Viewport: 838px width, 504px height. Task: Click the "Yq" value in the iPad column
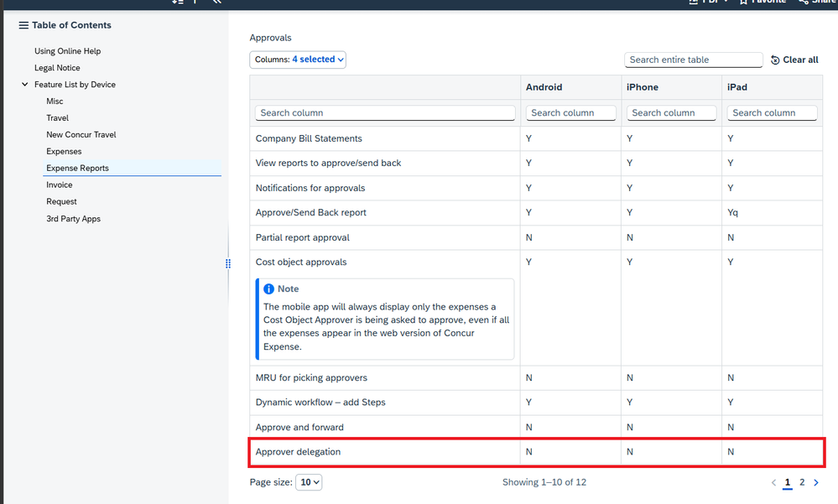pos(732,213)
